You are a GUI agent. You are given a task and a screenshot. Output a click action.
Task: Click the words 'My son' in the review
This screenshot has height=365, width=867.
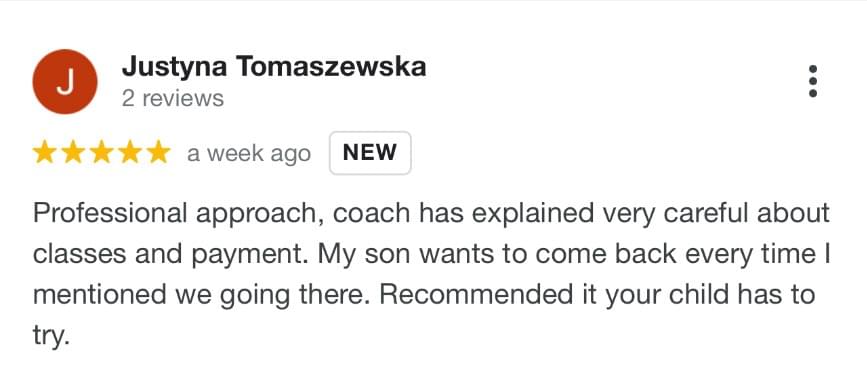pos(364,254)
